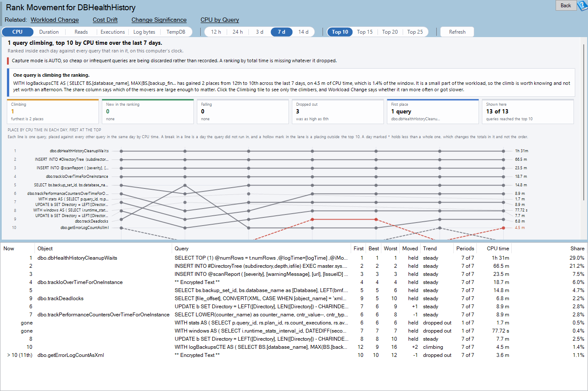Select the dbo.dbHealthHistoryCleanupWaits table row
The width and height of the screenshot is (588, 391).
[x=294, y=258]
